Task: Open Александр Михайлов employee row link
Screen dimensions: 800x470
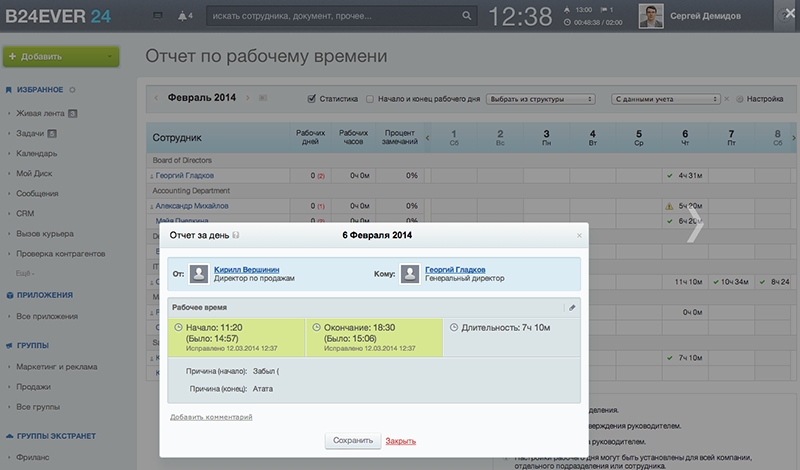Action: [x=192, y=206]
